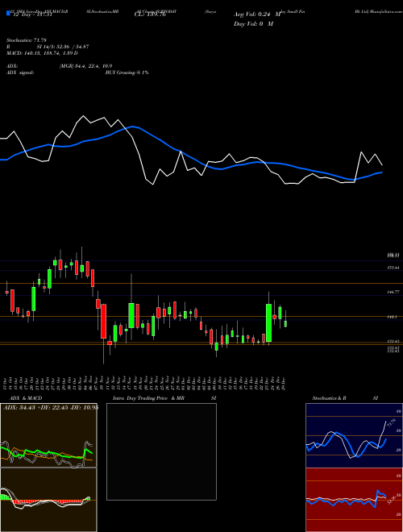Click the '71.78' value on the stochastics line
Viewport: 403px width, 532px height.
391,424
